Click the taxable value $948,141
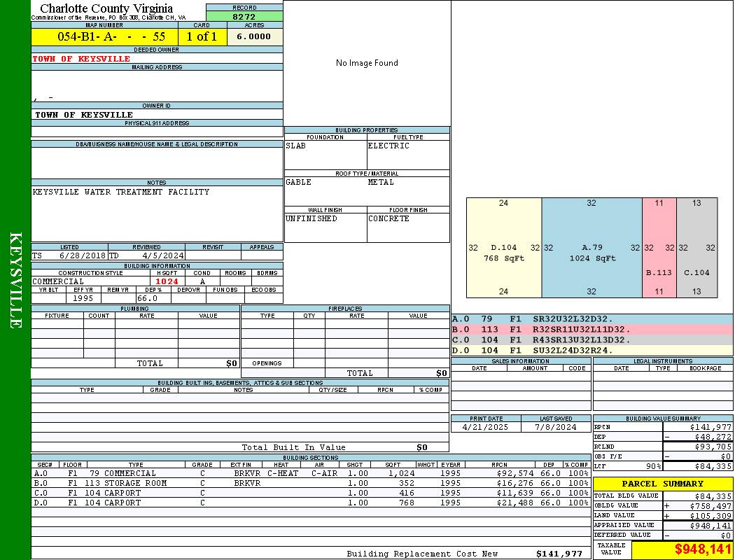Viewport: 735px width, 560px height. coord(702,549)
